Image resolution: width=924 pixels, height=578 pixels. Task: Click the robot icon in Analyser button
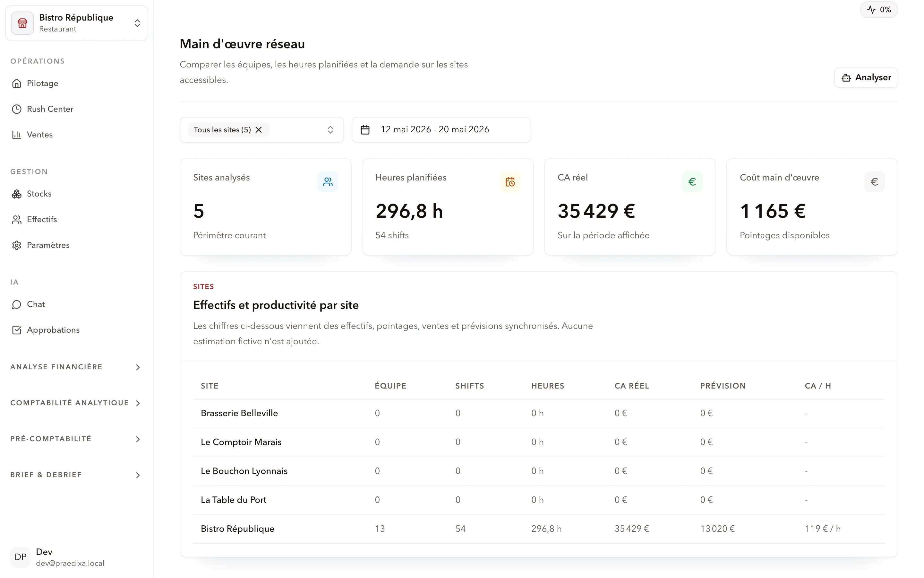click(846, 78)
